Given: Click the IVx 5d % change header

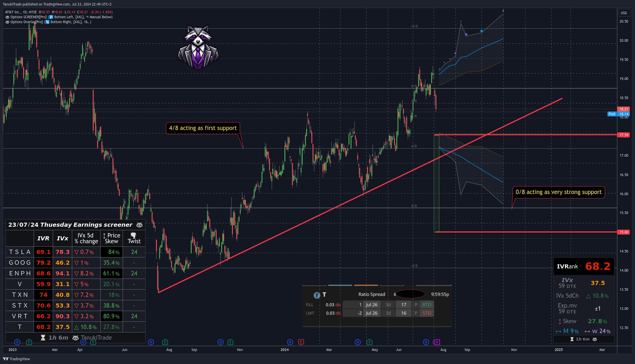Looking at the screenshot, I should (x=86, y=238).
